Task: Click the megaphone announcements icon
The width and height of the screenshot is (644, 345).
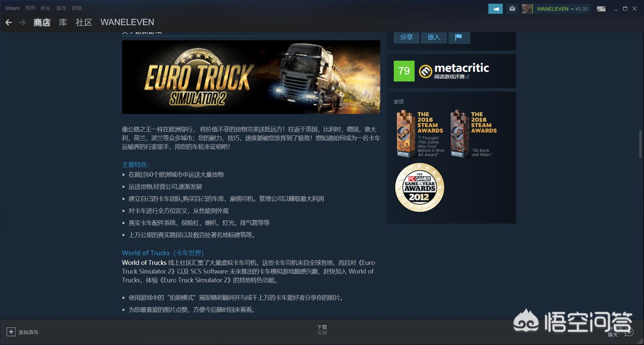Action: tap(495, 9)
